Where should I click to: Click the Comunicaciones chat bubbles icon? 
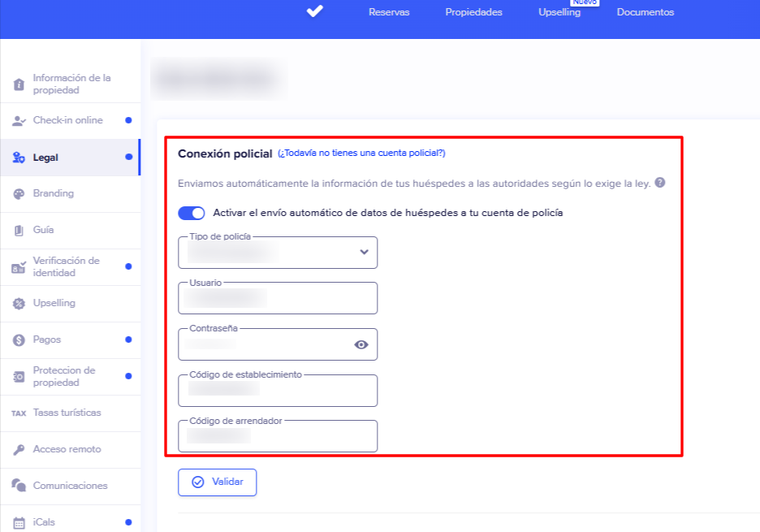[x=19, y=486]
